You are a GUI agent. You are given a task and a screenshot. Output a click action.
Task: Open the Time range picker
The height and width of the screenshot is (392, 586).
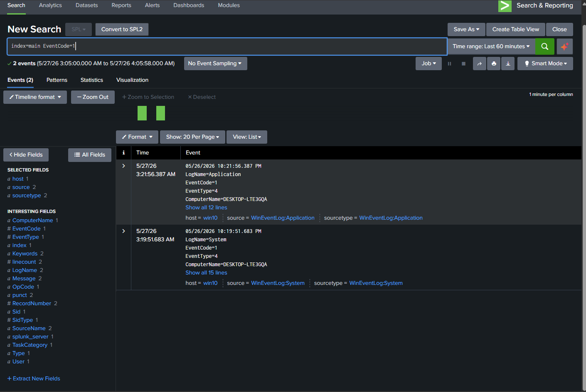(491, 47)
